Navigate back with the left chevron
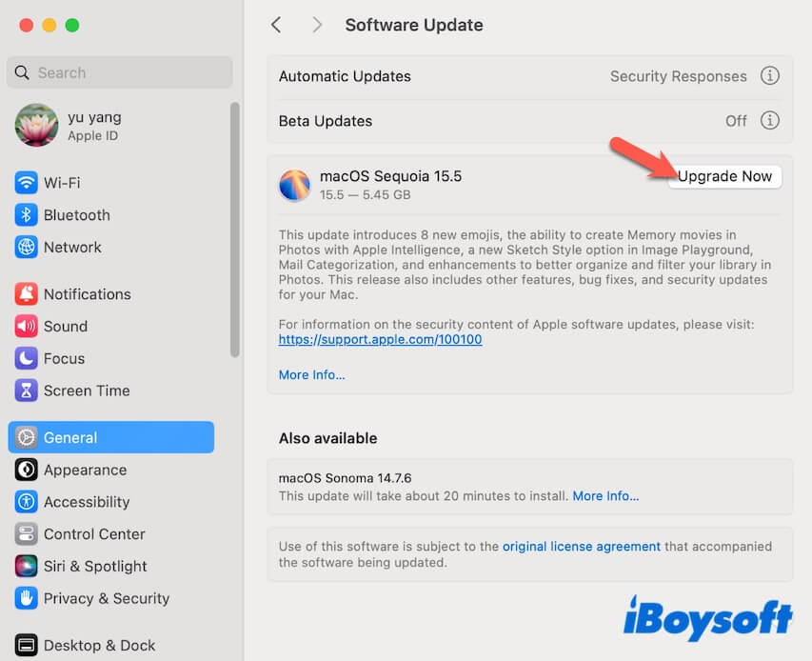Viewport: 812px width, 661px height. pos(276,26)
